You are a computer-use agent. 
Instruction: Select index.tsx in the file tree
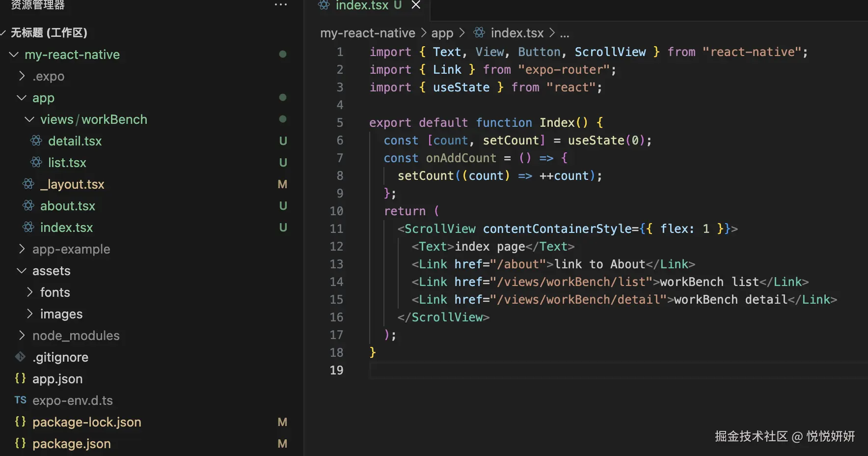point(66,228)
